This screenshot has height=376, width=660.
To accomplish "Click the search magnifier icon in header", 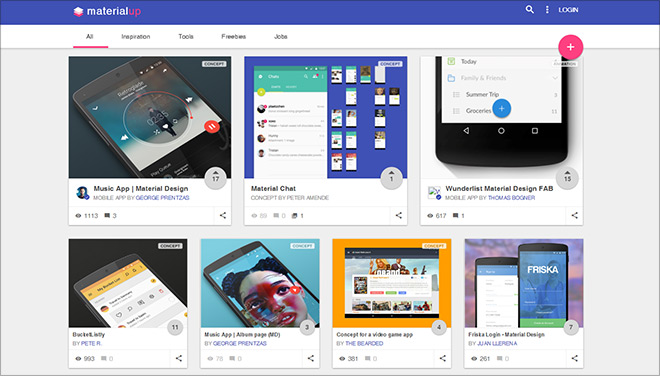I will point(530,9).
